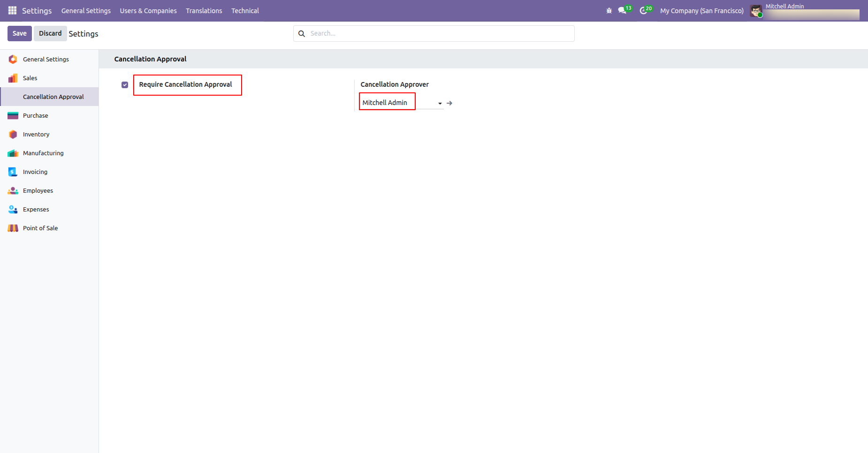868x453 pixels.
Task: Click the Settings app title
Action: pyautogui.click(x=37, y=11)
